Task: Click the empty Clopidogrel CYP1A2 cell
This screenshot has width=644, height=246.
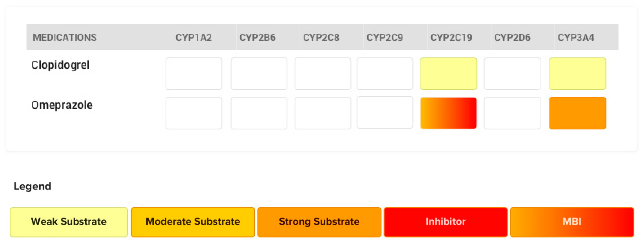Action: pyautogui.click(x=194, y=74)
